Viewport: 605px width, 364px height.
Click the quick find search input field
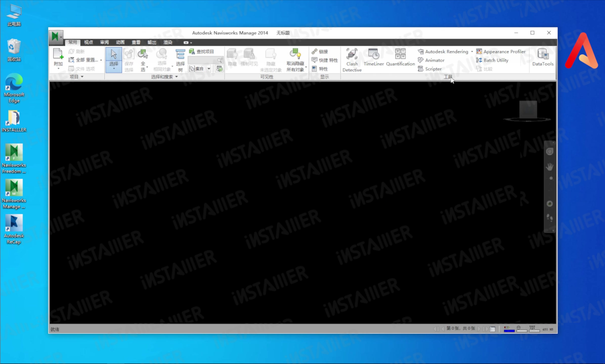[x=205, y=60]
